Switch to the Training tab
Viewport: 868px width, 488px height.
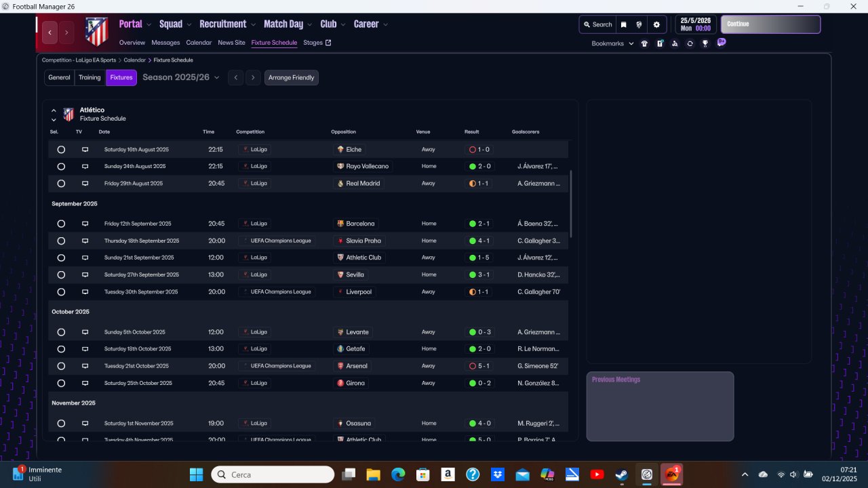click(90, 77)
